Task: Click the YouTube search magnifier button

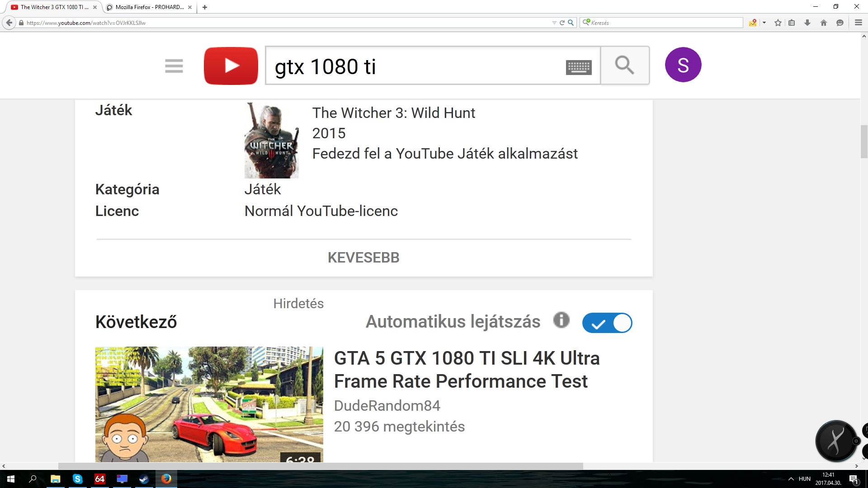Action: tap(625, 66)
